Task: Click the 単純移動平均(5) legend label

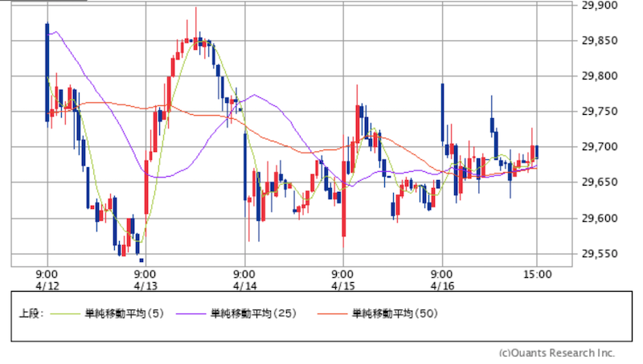Action: coord(125,313)
